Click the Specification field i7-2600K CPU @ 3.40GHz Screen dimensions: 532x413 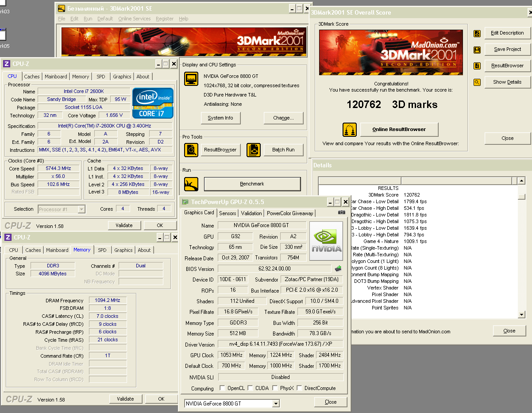(106, 126)
